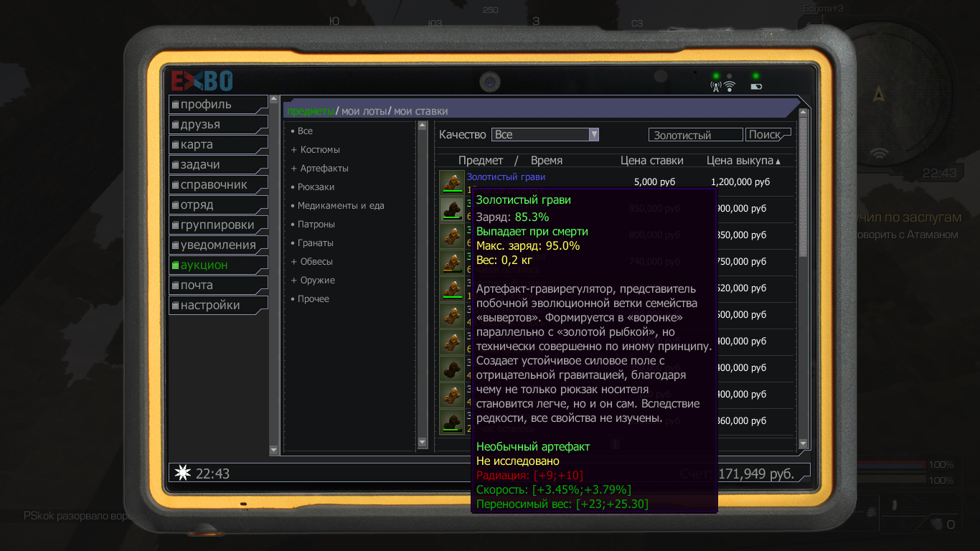Sort by Предмет column
The image size is (980, 551).
481,161
